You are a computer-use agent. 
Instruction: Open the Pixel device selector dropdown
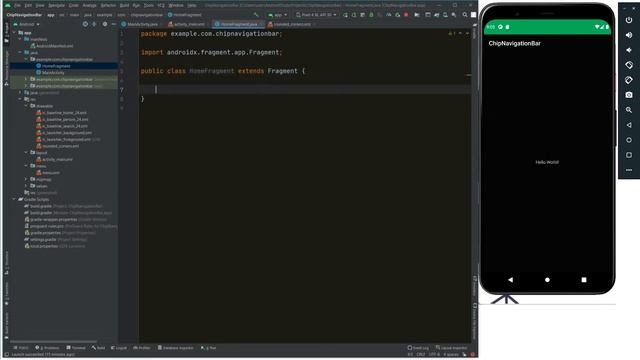[x=316, y=15]
